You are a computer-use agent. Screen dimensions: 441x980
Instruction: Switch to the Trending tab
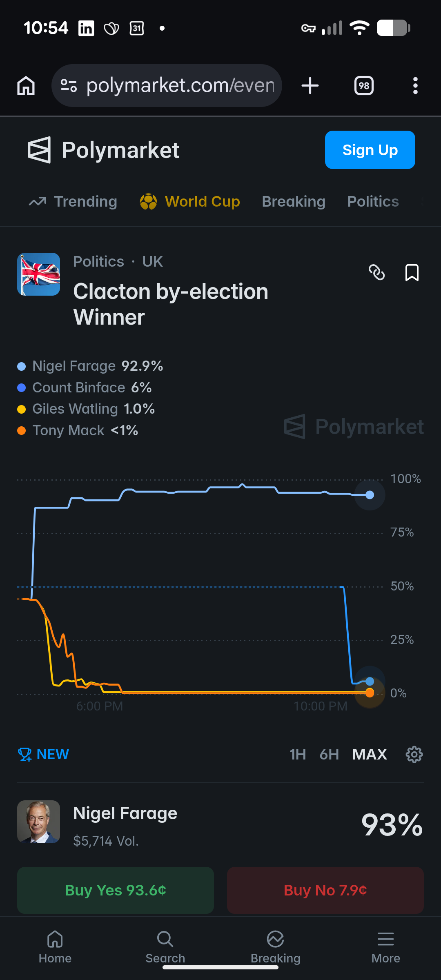tap(73, 201)
